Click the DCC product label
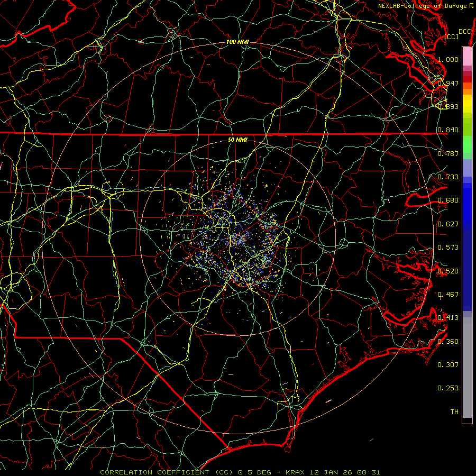Screen dimensions: 476x476 coord(465,32)
